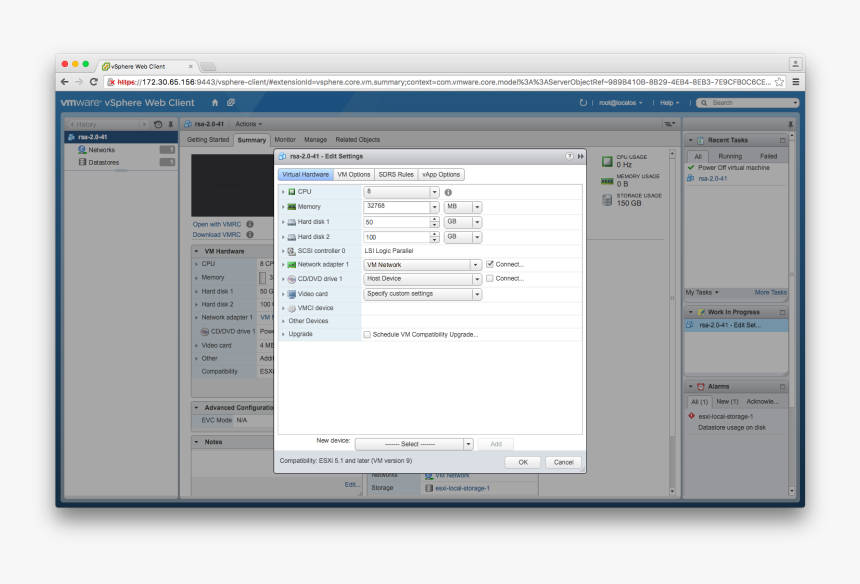Maximize the Recent Tasks panel
Screen dimensions: 860x584
point(783,140)
